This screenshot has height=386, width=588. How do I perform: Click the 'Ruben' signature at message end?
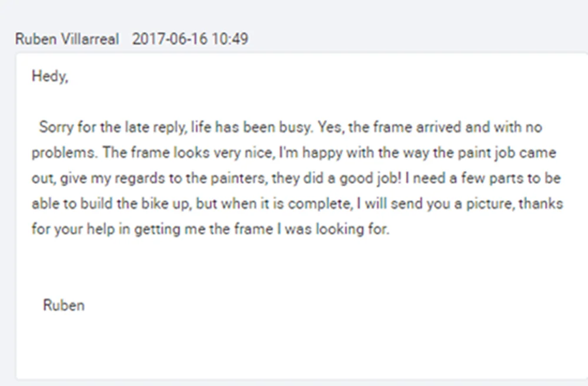click(x=64, y=306)
